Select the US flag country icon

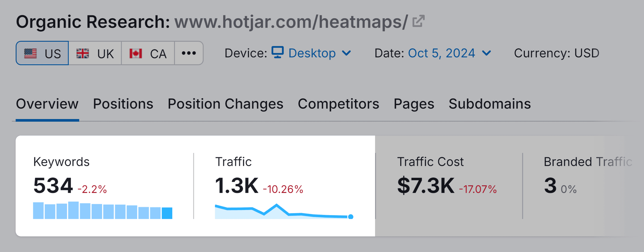click(x=30, y=53)
